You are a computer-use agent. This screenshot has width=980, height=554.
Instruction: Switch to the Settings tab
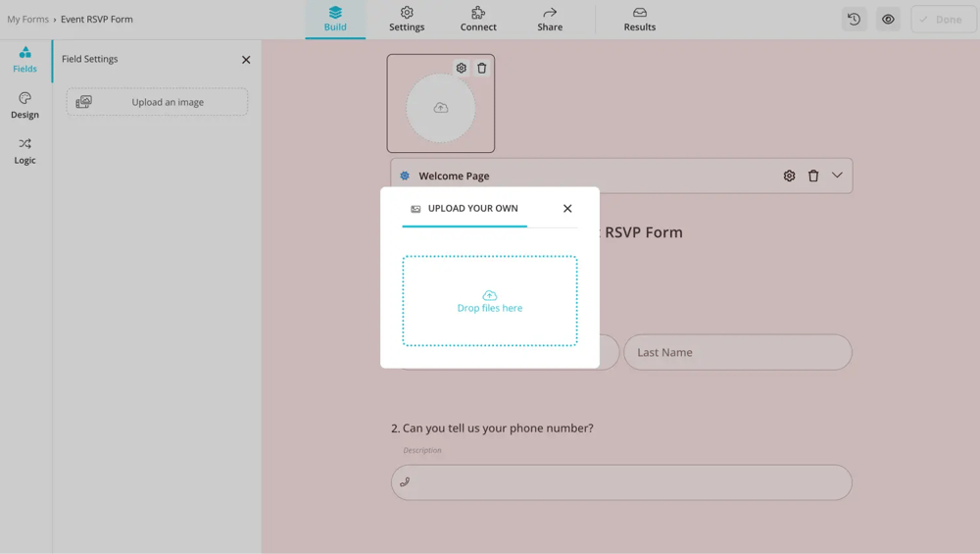tap(407, 20)
